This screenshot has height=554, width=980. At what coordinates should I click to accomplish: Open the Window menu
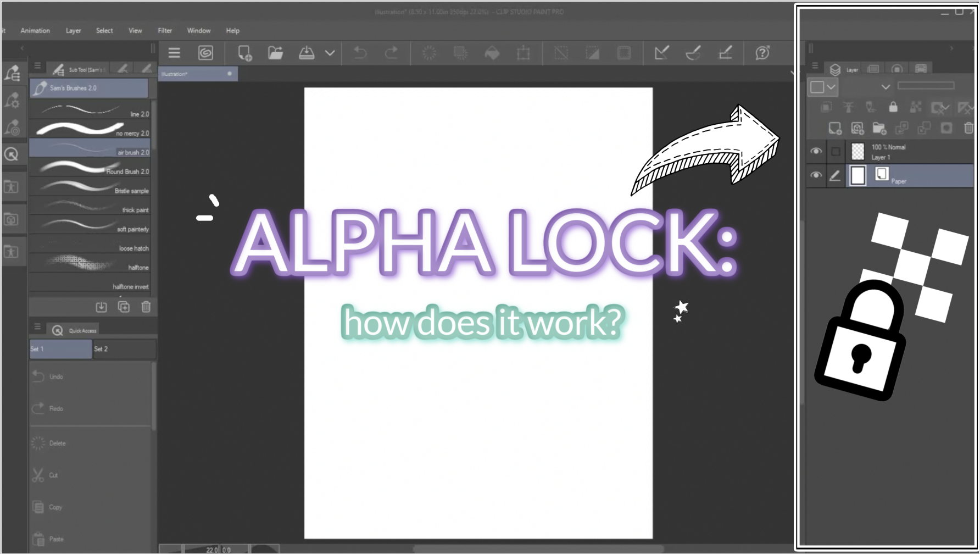tap(199, 30)
